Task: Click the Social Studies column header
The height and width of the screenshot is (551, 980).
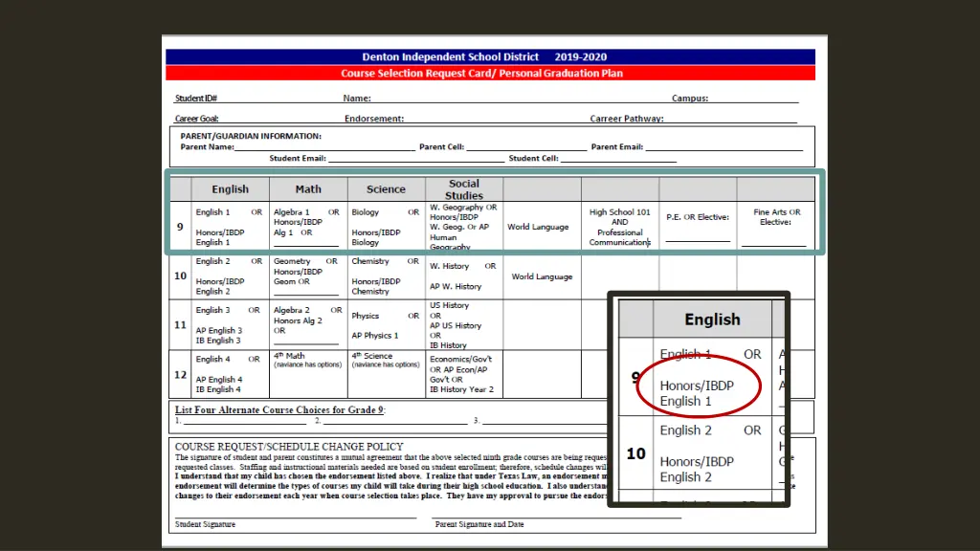Action: point(463,188)
